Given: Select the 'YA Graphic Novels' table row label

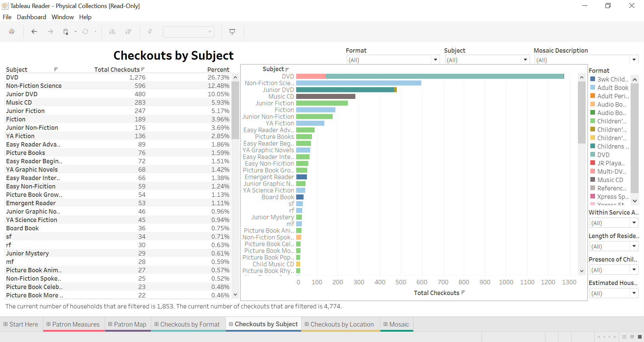Looking at the screenshot, I should pos(32,170).
